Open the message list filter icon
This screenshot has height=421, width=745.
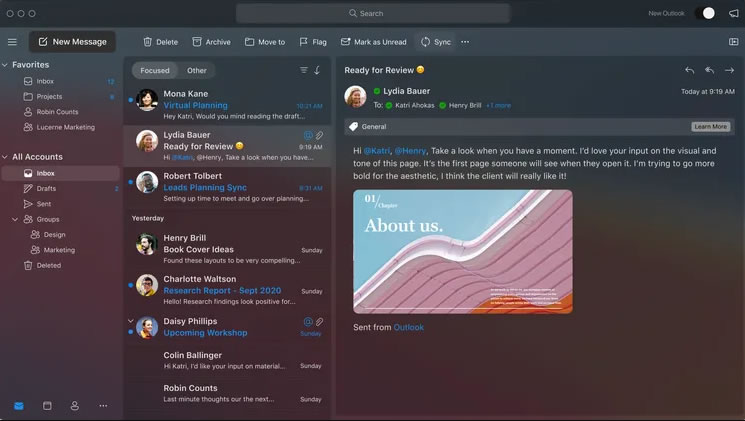click(304, 70)
